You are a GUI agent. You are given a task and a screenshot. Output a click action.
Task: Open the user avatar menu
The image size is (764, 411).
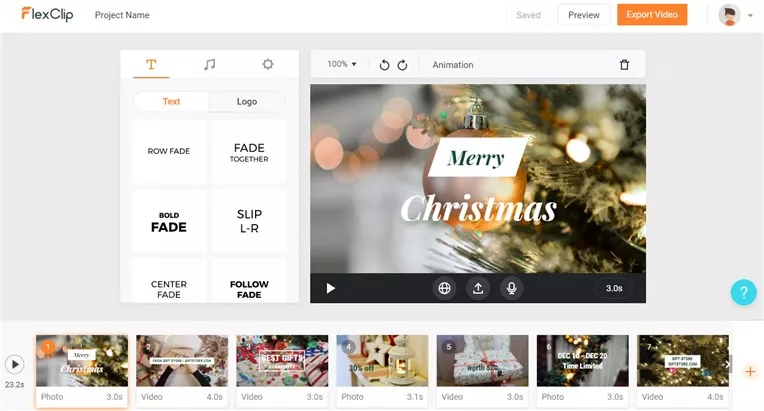click(x=729, y=15)
